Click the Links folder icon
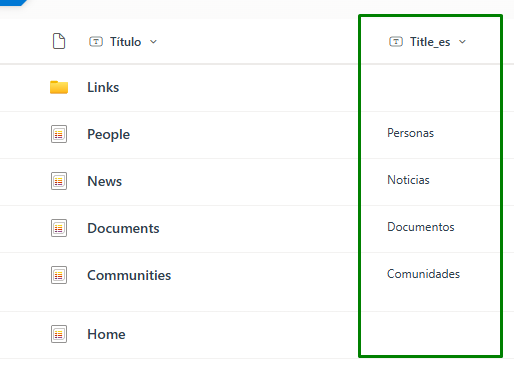514x385 pixels. (x=59, y=87)
